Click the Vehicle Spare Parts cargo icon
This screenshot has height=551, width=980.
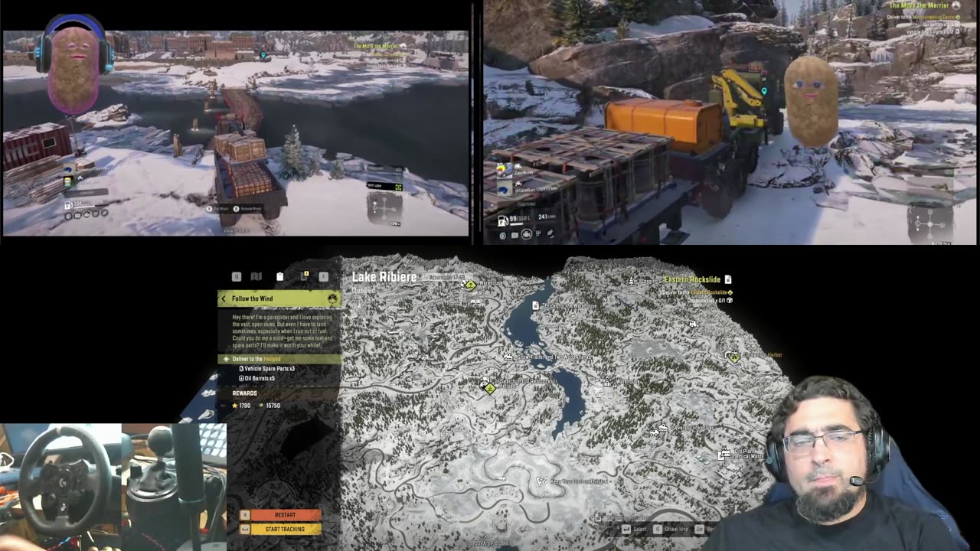point(241,368)
